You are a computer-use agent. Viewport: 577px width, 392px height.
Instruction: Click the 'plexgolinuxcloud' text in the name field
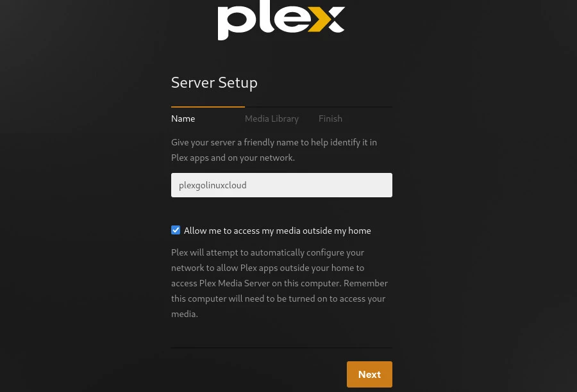tap(212, 185)
